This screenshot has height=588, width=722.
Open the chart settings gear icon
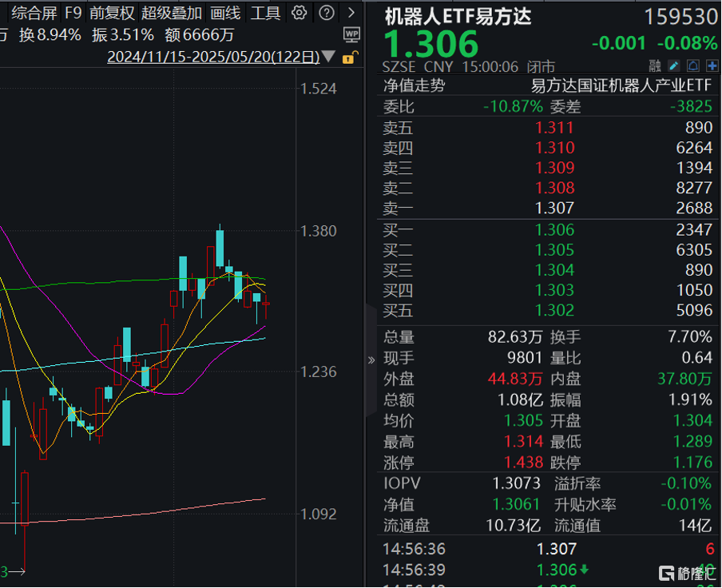pyautogui.click(x=300, y=13)
